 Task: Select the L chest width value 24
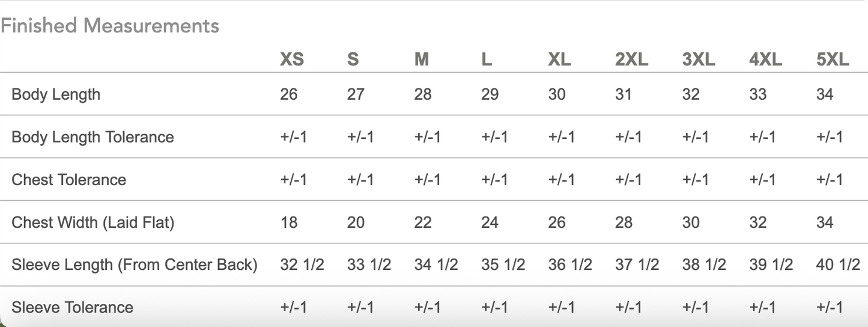490,222
